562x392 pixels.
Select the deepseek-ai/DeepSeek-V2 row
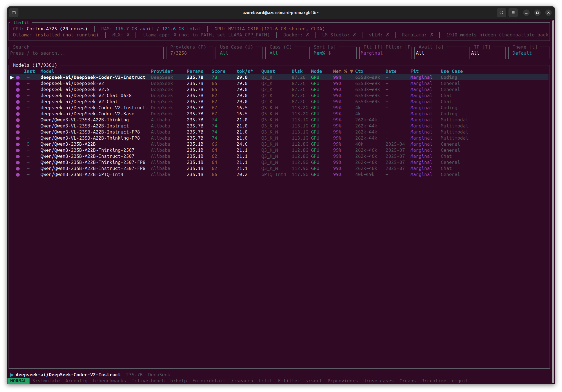279,84
